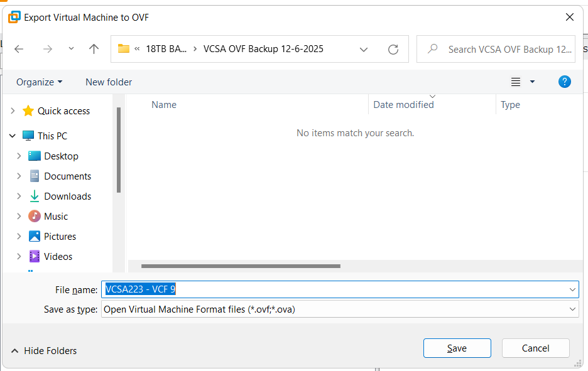This screenshot has width=588, height=371.
Task: Open recent locations dropdown arrow
Action: pyautogui.click(x=71, y=49)
